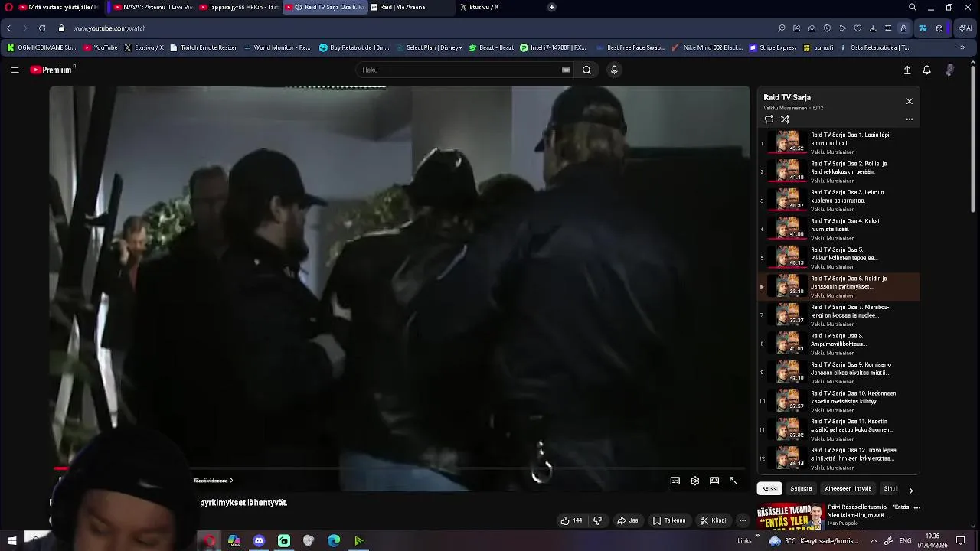
Task: Toggle playlist shuffle
Action: (785, 119)
